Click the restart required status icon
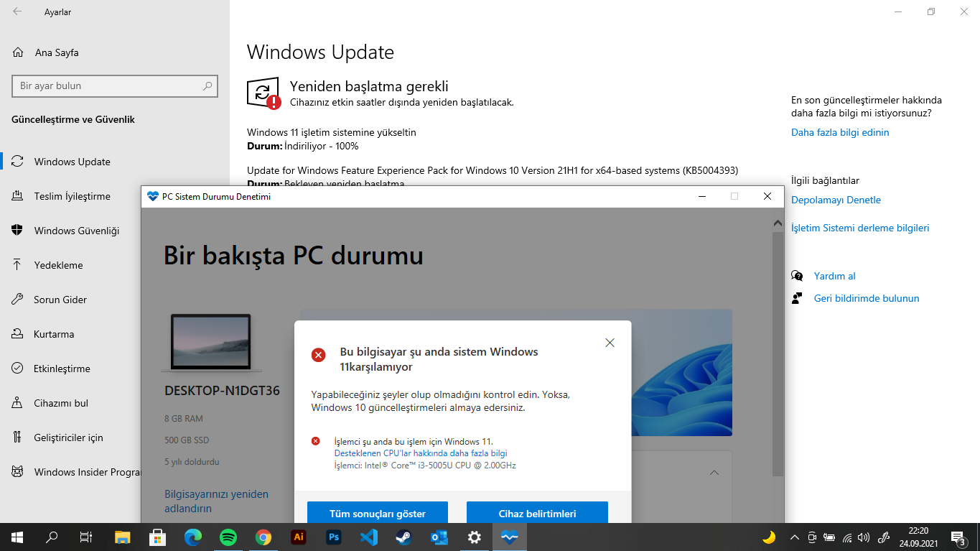This screenshot has height=551, width=980. (263, 93)
